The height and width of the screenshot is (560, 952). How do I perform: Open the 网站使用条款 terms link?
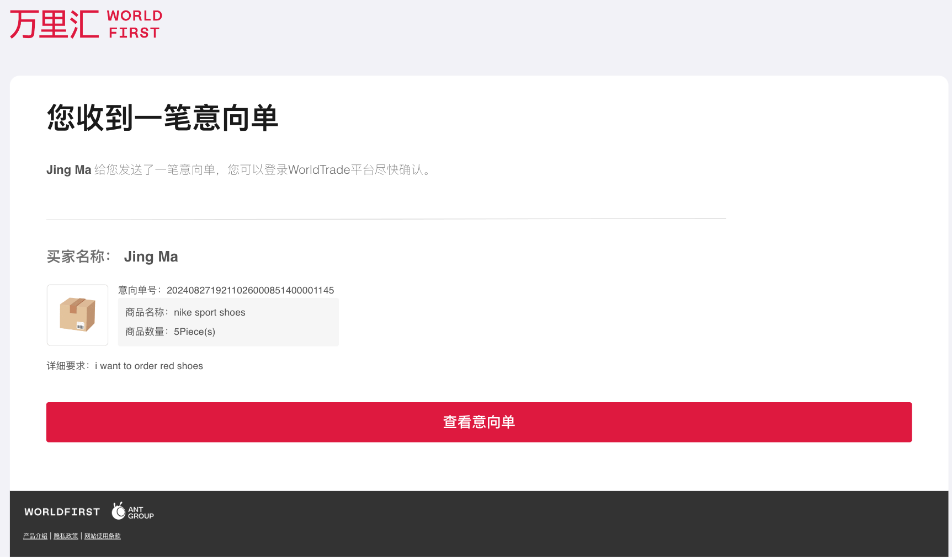102,535
